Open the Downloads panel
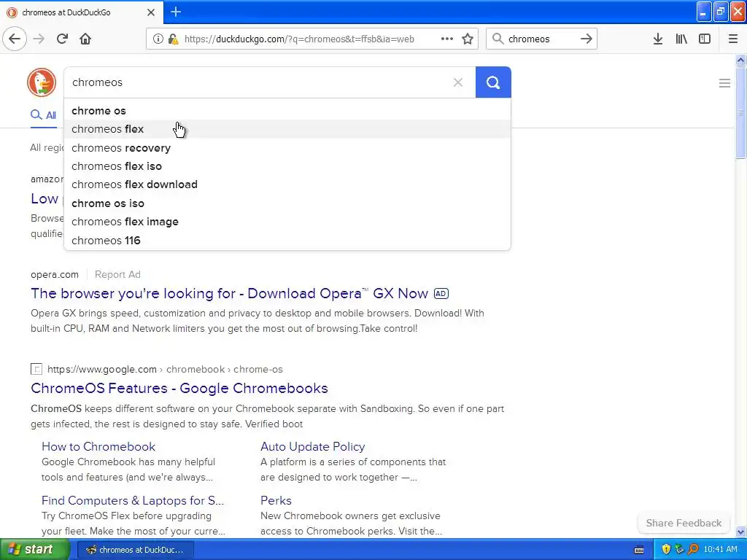 click(x=658, y=39)
